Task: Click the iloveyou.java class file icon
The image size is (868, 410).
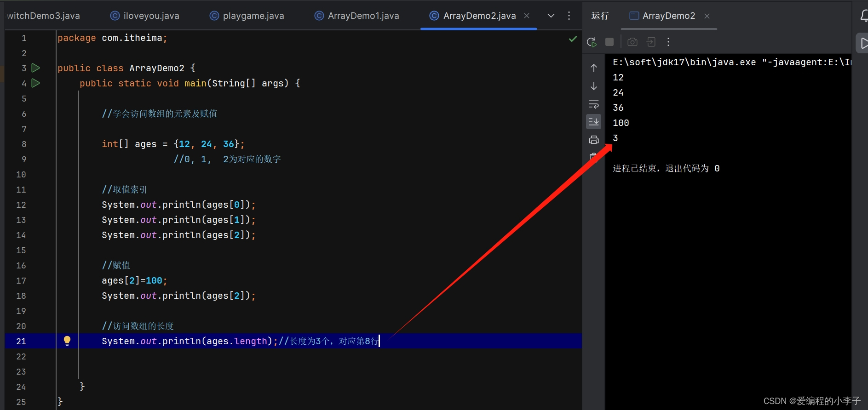Action: click(x=115, y=16)
